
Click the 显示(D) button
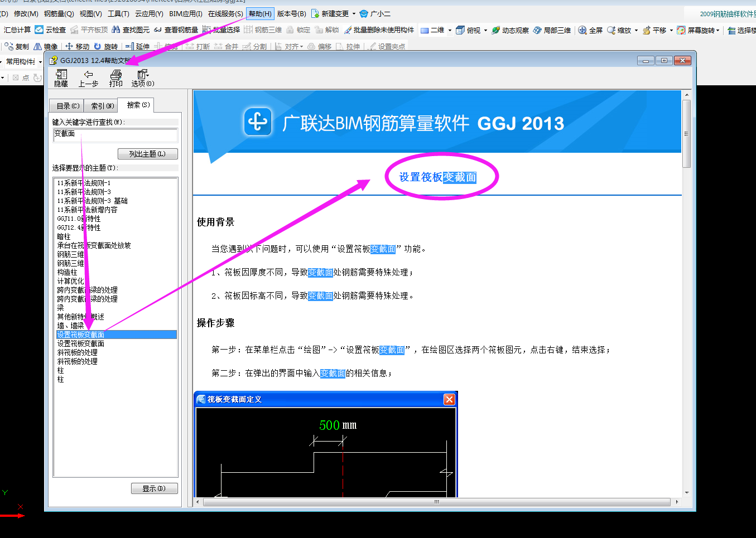(x=154, y=488)
